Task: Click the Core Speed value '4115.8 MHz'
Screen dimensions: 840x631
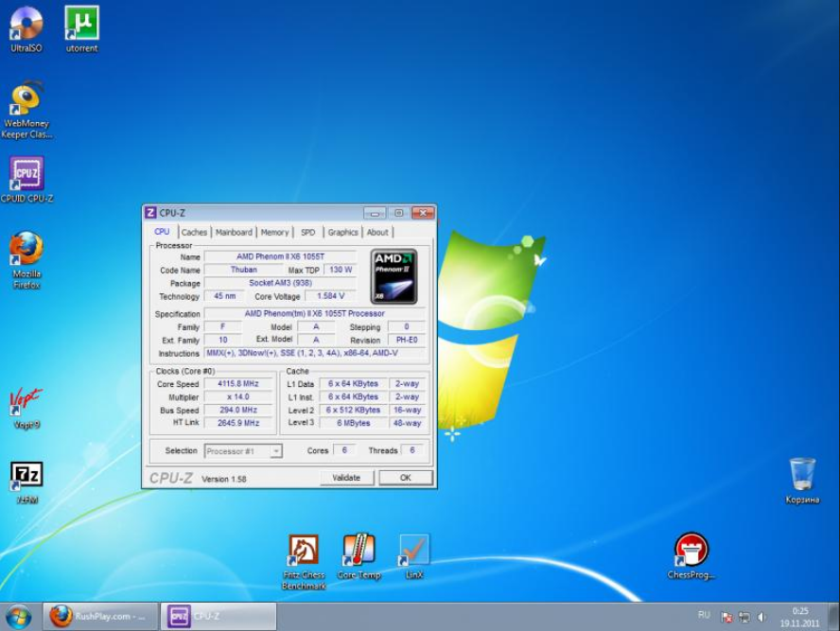Action: 237,383
